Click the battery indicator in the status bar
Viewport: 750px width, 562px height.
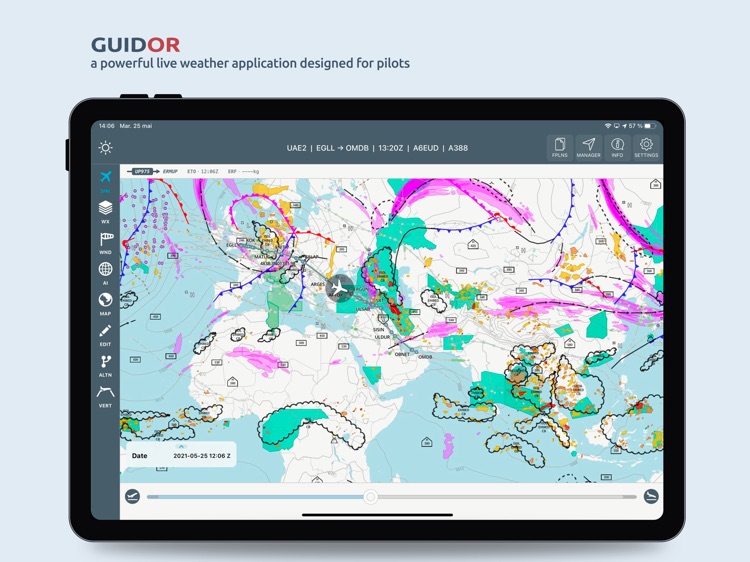[650, 126]
